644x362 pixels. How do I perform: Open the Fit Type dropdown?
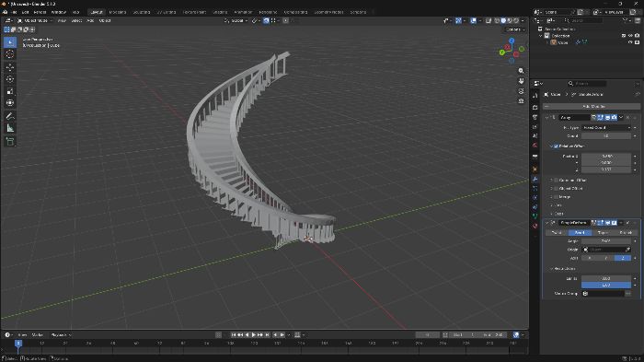[x=606, y=127]
